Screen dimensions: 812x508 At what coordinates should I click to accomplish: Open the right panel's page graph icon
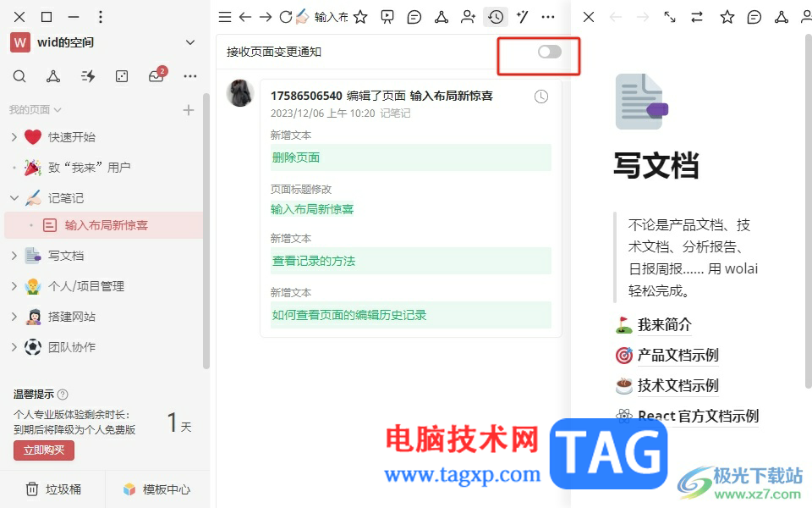[x=782, y=17]
